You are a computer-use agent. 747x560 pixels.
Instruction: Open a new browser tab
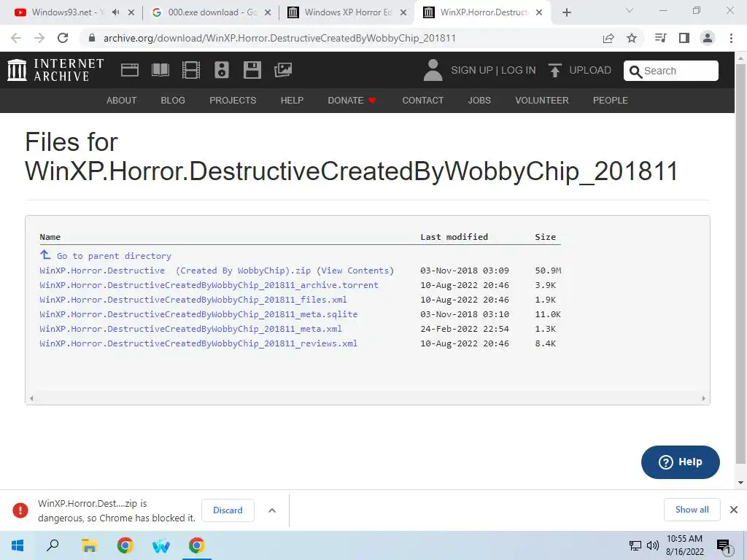tap(566, 12)
